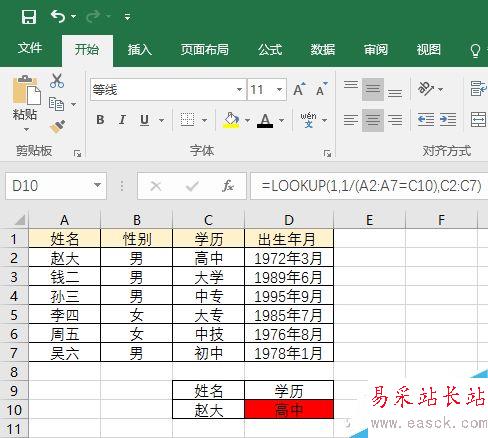Screen dimensions: 488x438
Task: Expand the font color palette arrow
Action: [x=281, y=120]
